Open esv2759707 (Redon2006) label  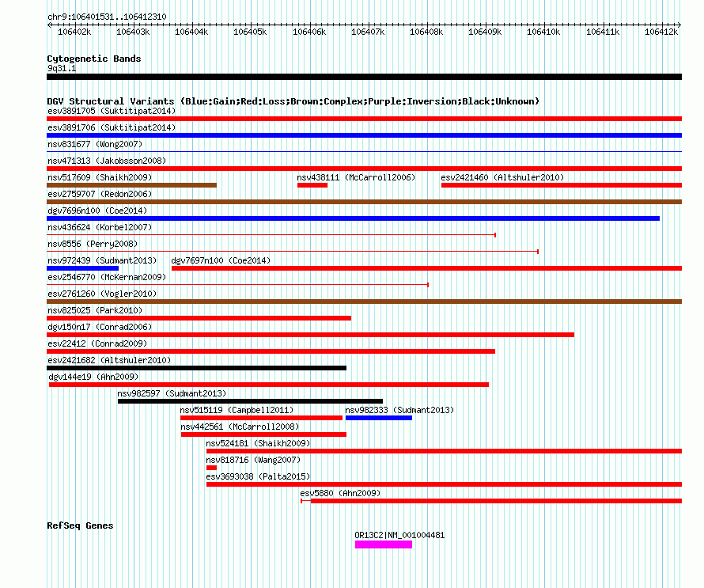coord(100,194)
